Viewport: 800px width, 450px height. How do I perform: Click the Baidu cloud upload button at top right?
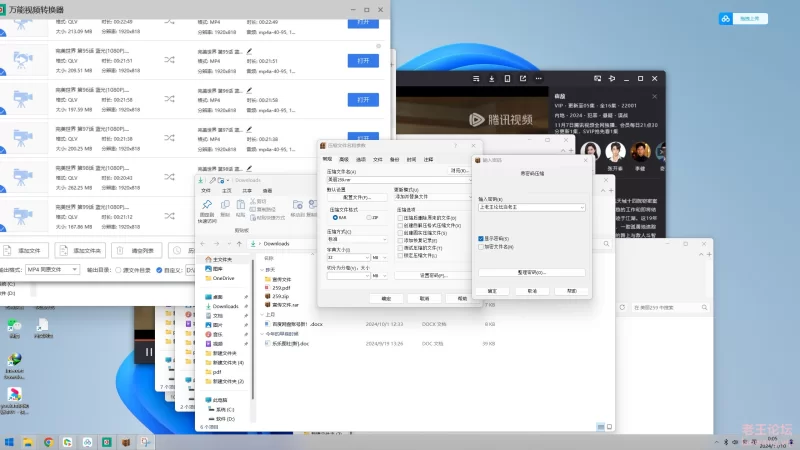coord(743,19)
